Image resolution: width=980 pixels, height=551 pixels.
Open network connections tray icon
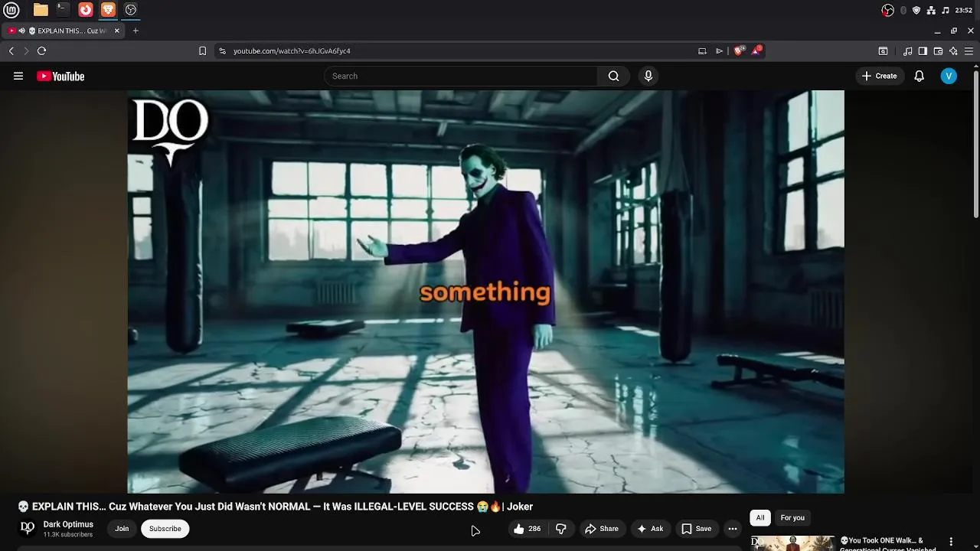(931, 10)
